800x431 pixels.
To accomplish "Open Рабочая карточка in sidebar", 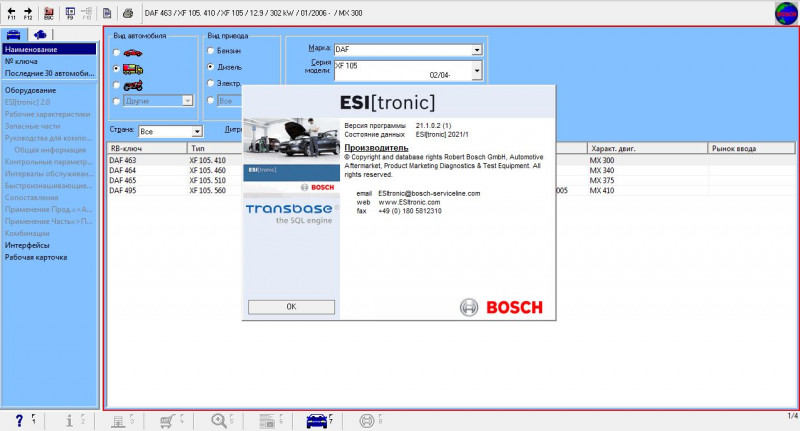I will [x=36, y=258].
